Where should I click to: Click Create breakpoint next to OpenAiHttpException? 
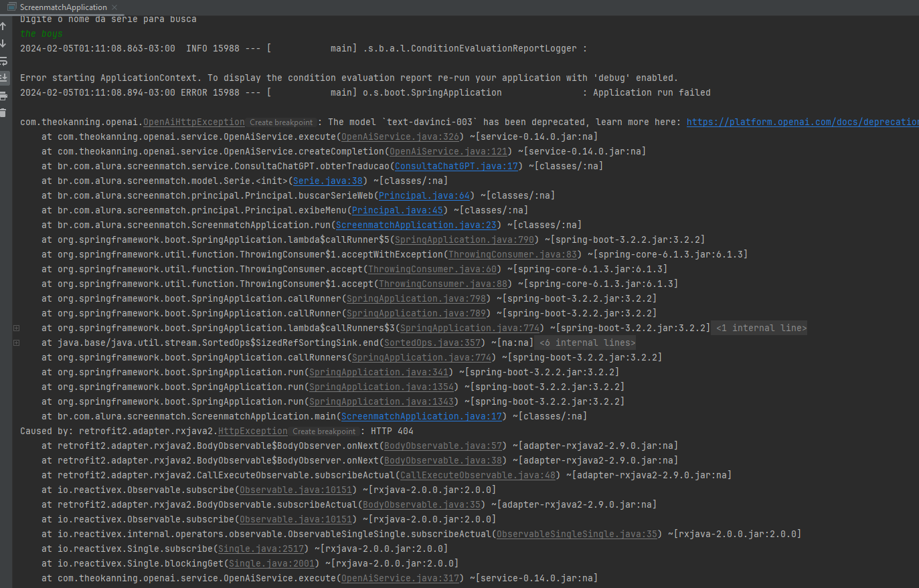(x=281, y=122)
